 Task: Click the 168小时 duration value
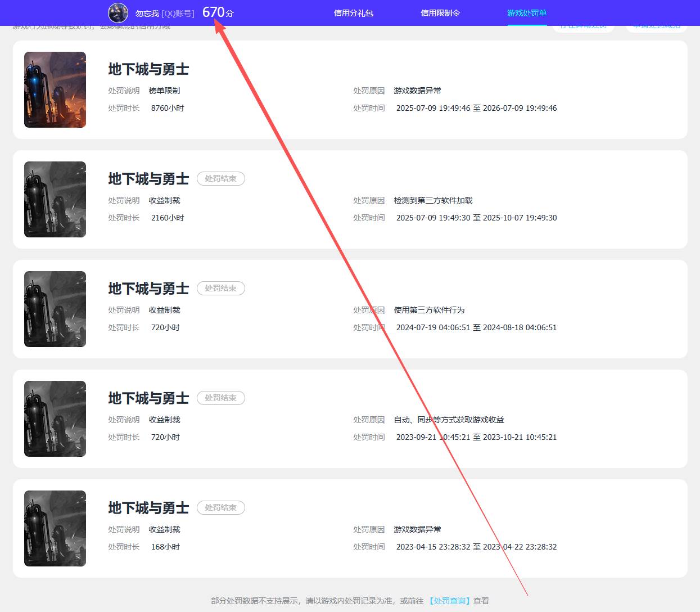165,547
